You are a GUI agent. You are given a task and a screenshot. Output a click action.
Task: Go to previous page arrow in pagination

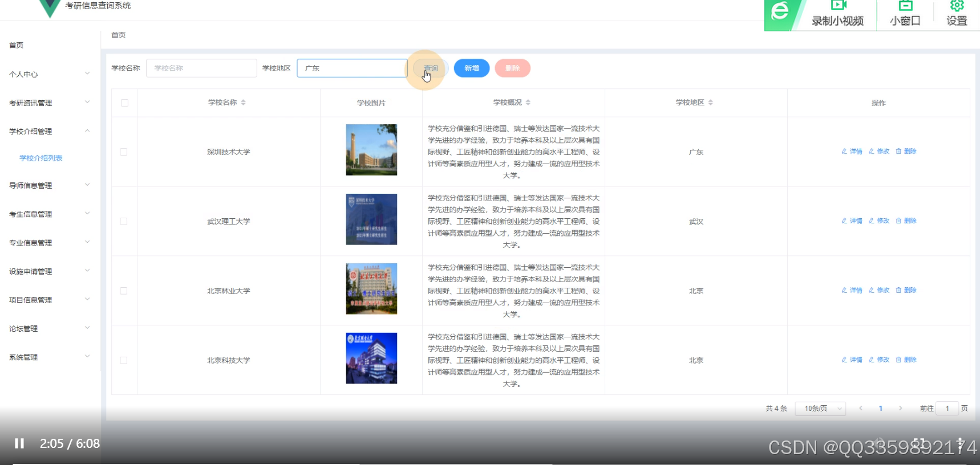[x=861, y=408]
